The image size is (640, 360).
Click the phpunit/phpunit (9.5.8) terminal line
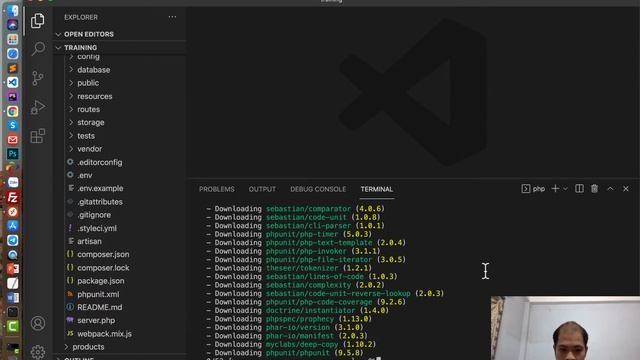284,353
